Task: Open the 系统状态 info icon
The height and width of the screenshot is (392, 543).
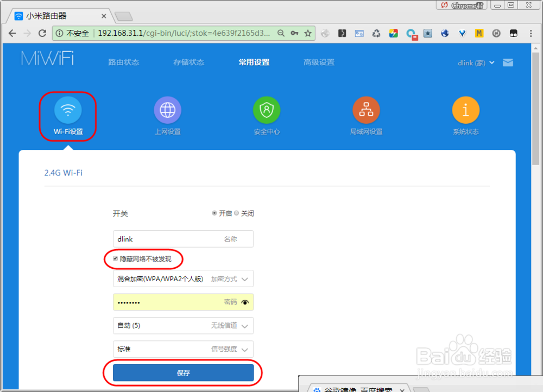Action: (x=466, y=110)
